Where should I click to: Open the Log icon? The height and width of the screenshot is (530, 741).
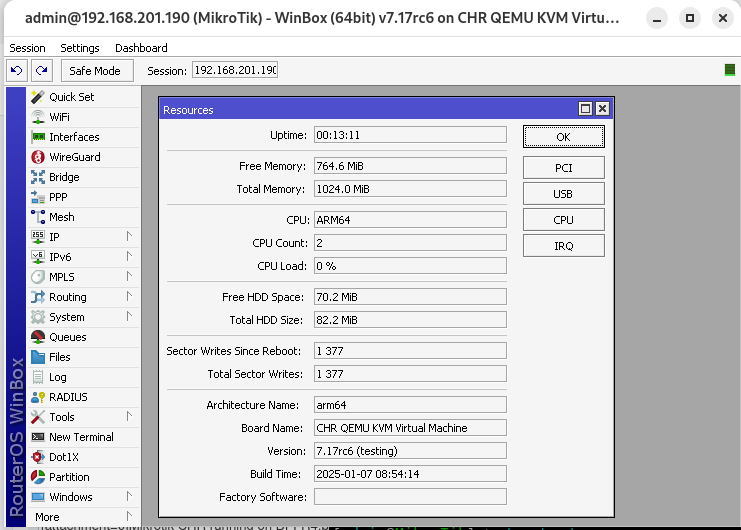pos(38,377)
